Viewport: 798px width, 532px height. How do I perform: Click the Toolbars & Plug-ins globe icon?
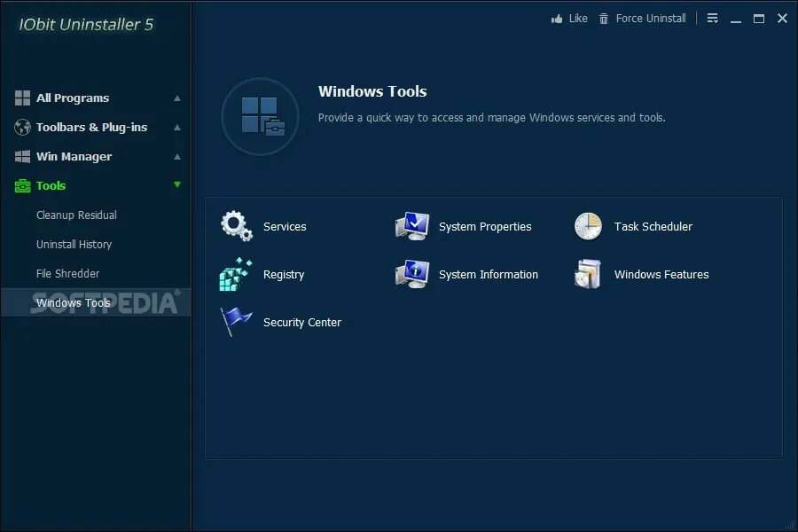(x=22, y=128)
